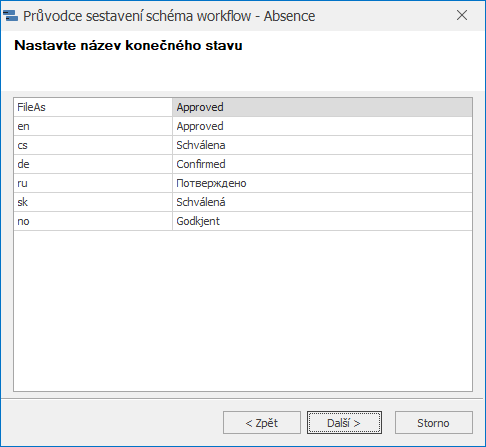Select the no language row label
The width and height of the screenshot is (486, 447).
(93, 221)
